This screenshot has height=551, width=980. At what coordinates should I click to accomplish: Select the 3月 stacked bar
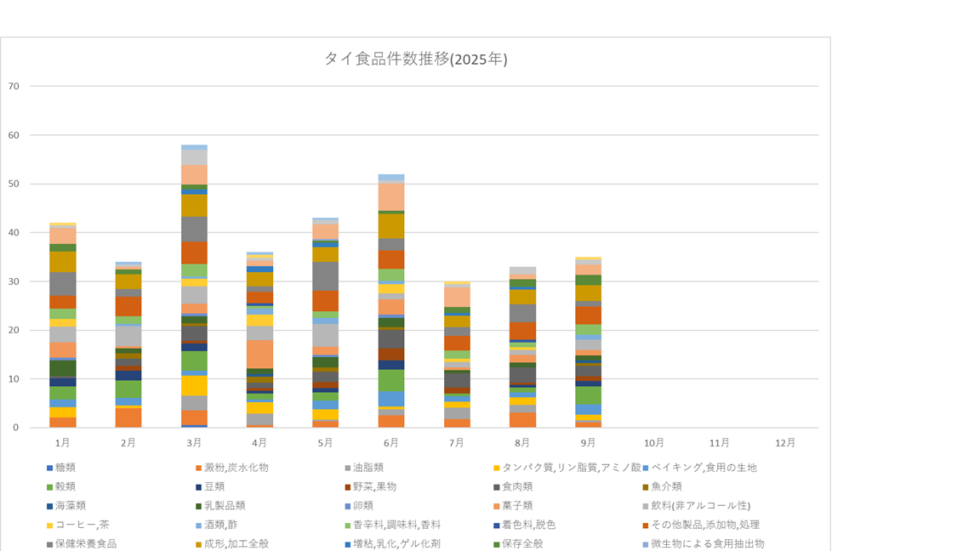pos(194,289)
